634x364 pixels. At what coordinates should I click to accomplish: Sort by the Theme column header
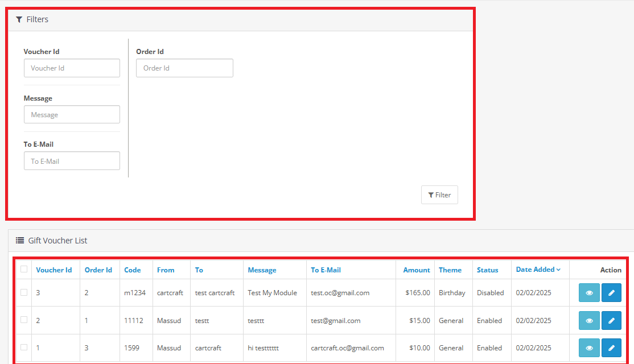coord(450,270)
